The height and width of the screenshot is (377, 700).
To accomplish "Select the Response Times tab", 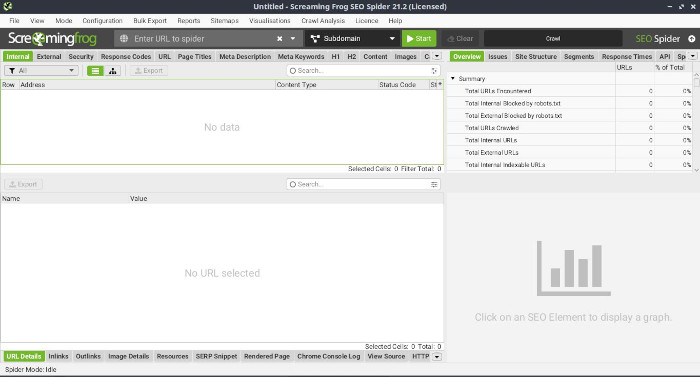I will [x=627, y=56].
